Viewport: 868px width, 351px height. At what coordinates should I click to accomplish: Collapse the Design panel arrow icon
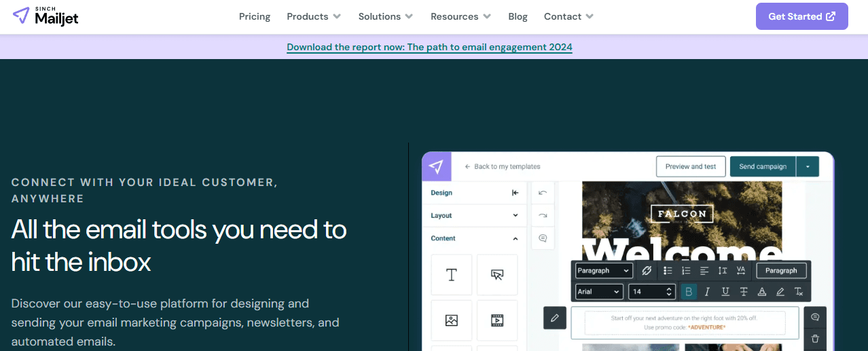click(515, 193)
